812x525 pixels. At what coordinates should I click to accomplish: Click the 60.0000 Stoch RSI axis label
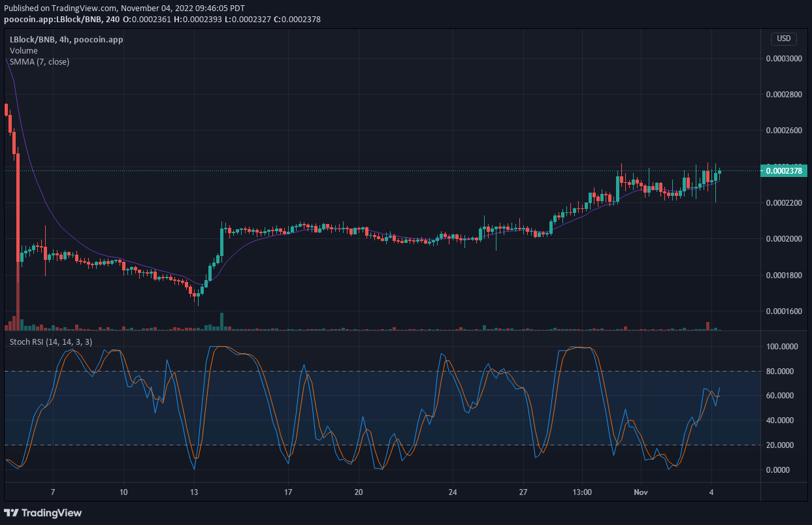coord(781,396)
